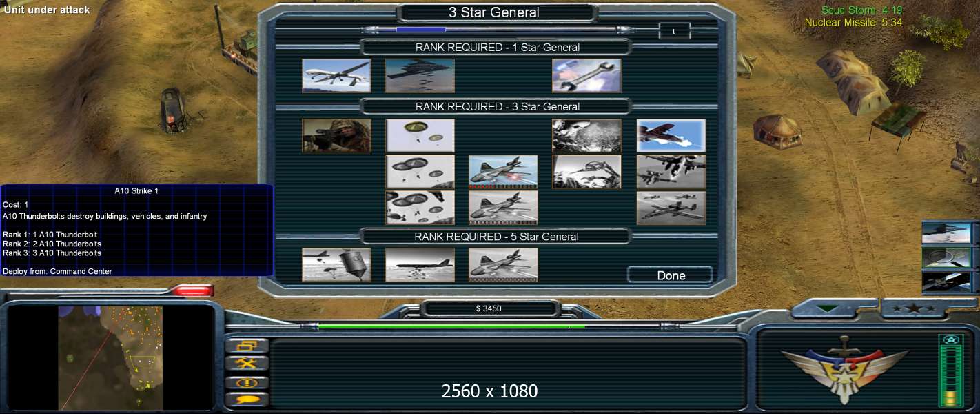Purchase the highlighted A10 Strike 1 power
This screenshot has height=414, width=980.
pos(671,135)
